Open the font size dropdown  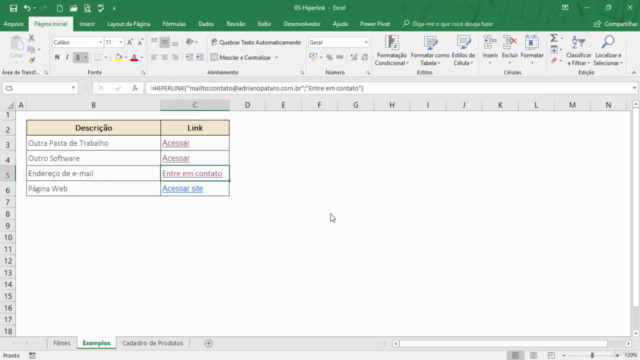(120, 42)
